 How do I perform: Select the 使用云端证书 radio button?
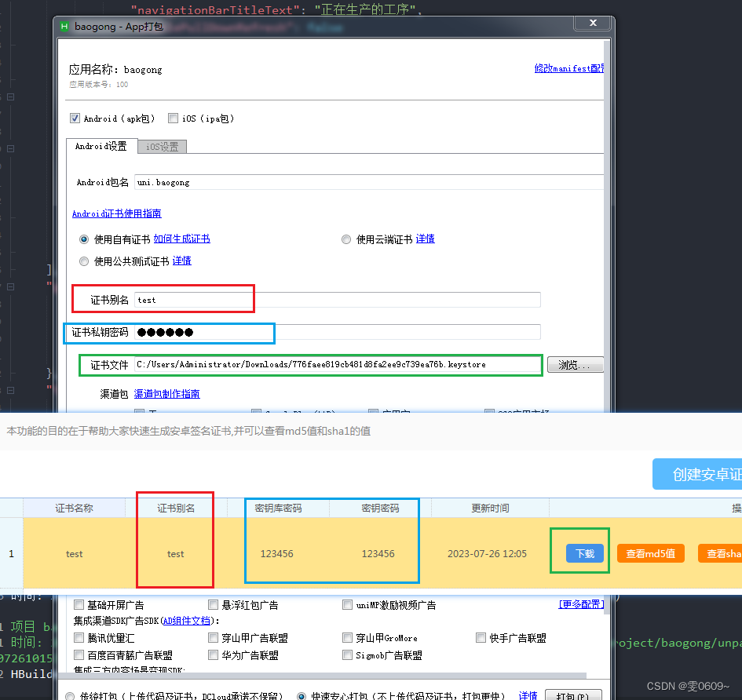pos(346,239)
